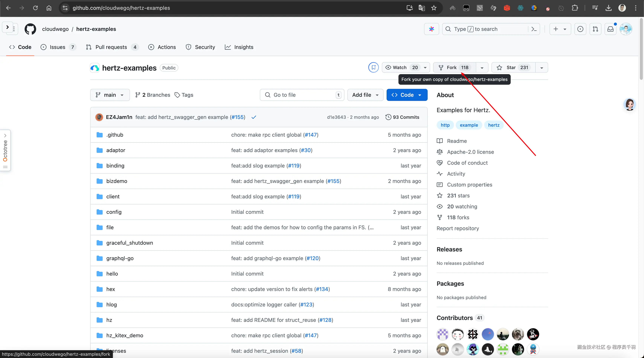
Task: Open the pull requests icon in the header
Action: [x=595, y=29]
